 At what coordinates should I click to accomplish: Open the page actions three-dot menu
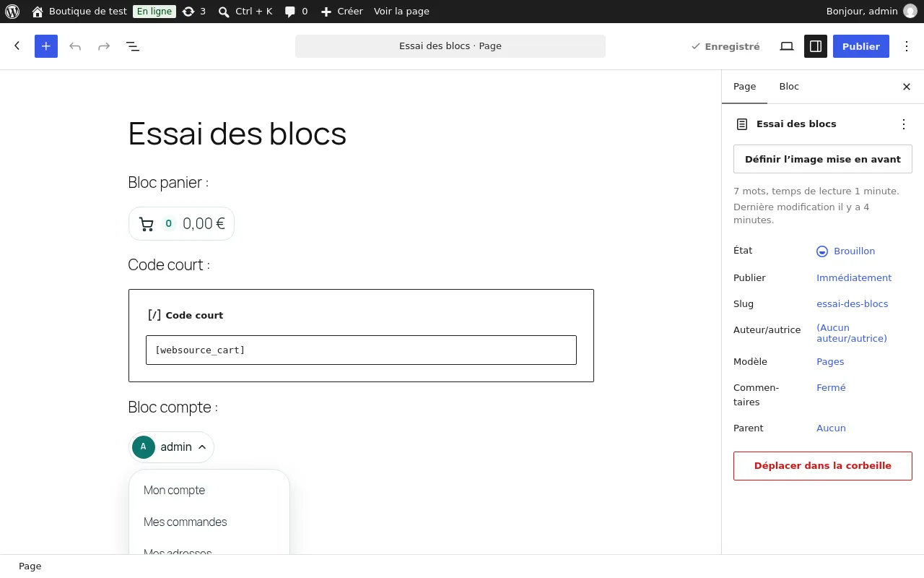pyautogui.click(x=904, y=124)
